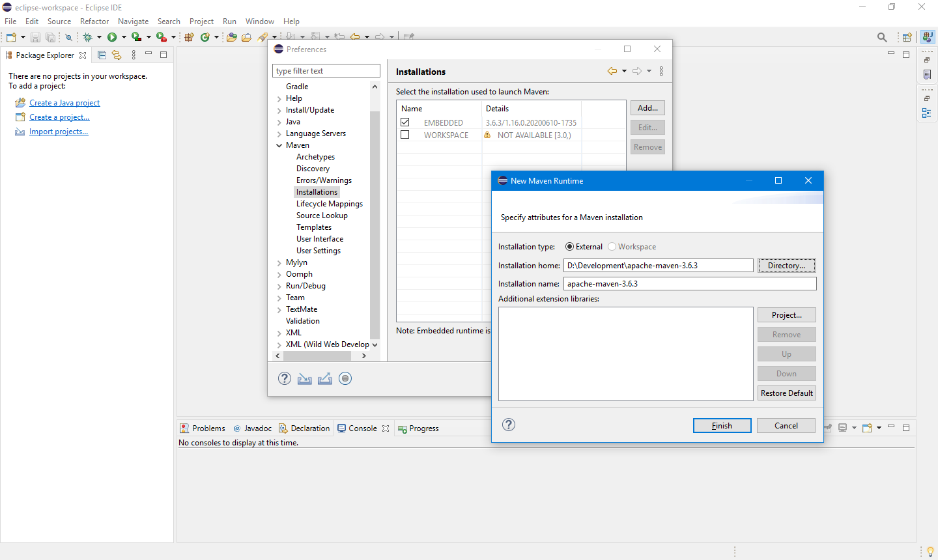
Task: Click help icon in New Maven Runtime
Action: point(509,425)
